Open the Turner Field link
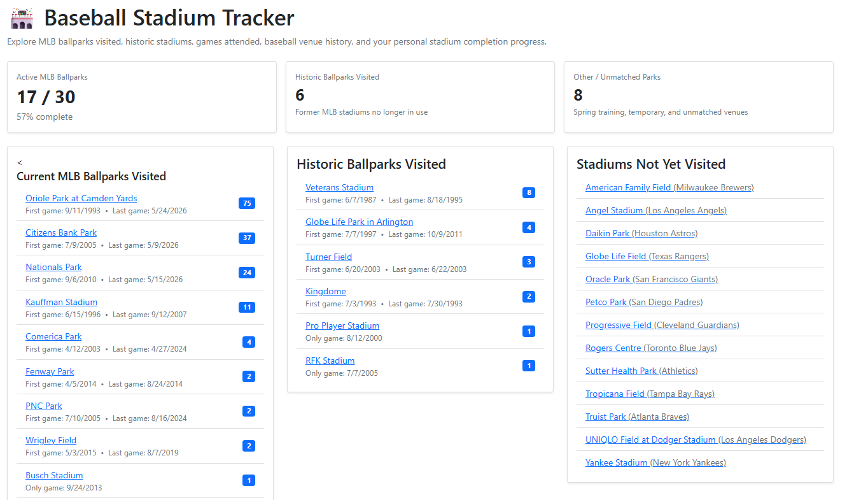 328,257
